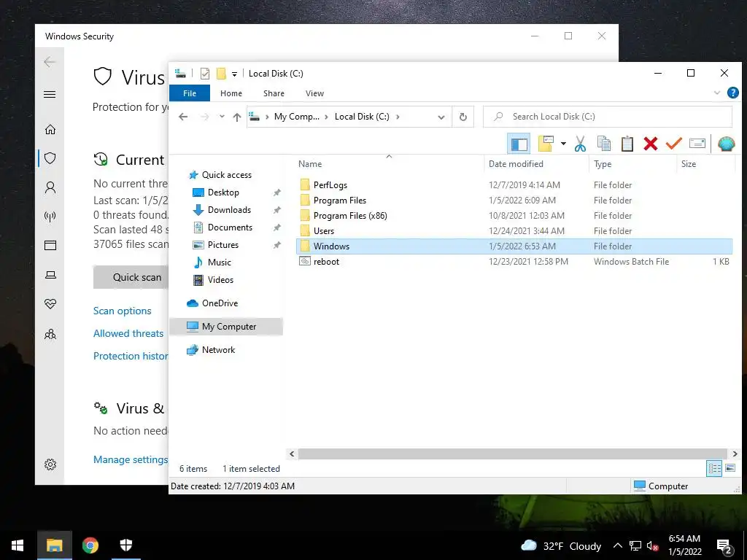Image resolution: width=747 pixels, height=560 pixels.
Task: Open Home in Windows Security sidebar
Action: (x=50, y=130)
